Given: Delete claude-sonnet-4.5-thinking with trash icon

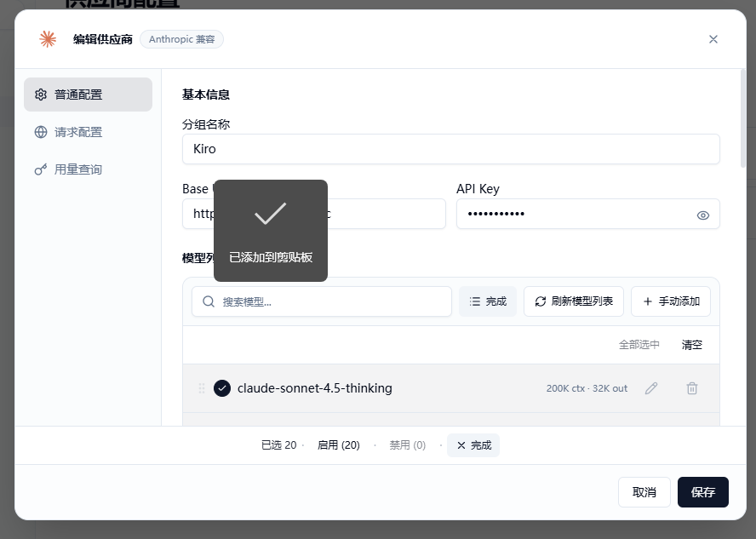Looking at the screenshot, I should tap(692, 388).
